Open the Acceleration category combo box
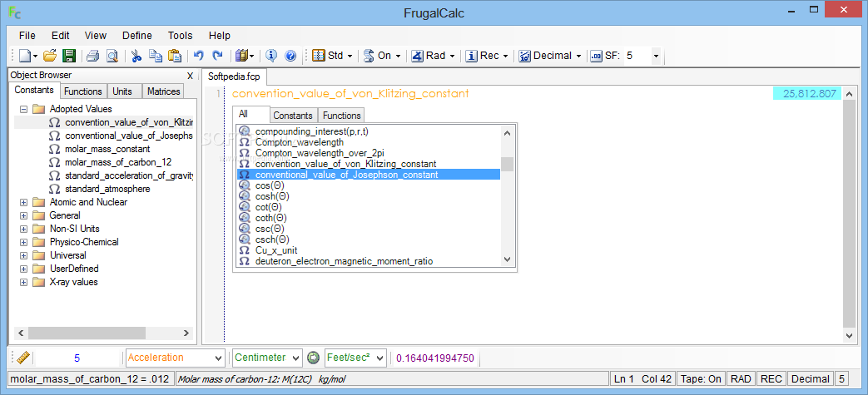Image resolution: width=868 pixels, height=395 pixels. pos(176,358)
